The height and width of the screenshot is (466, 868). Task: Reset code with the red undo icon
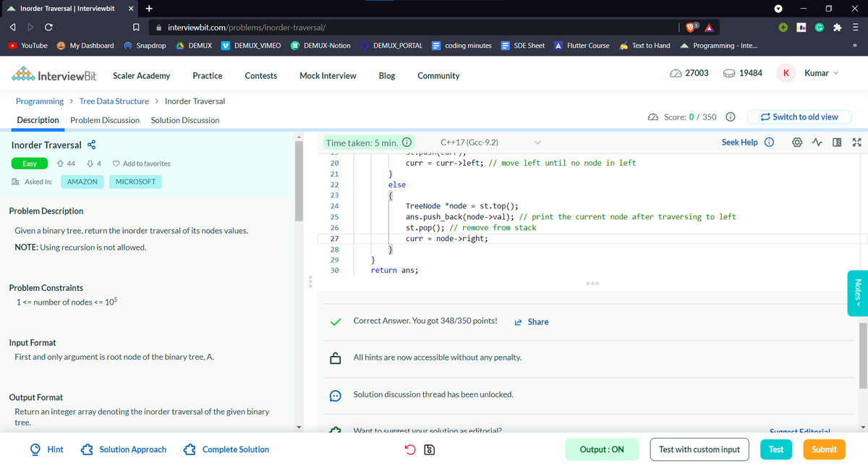pyautogui.click(x=410, y=449)
